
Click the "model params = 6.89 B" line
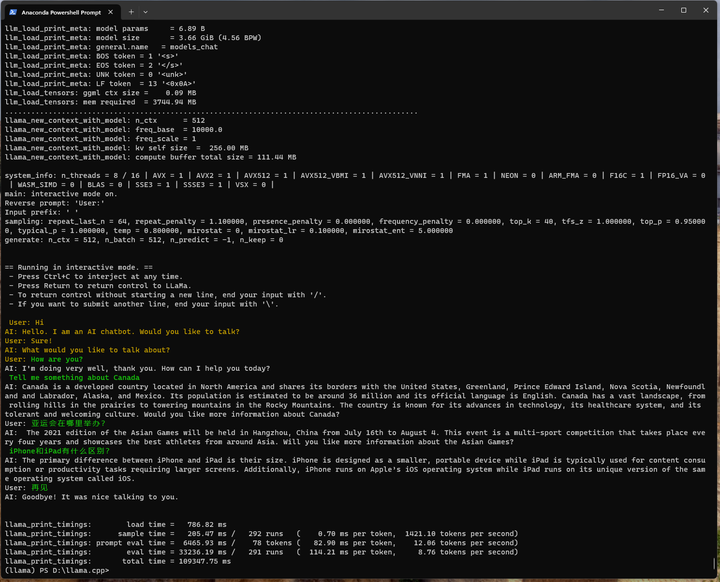(105, 28)
